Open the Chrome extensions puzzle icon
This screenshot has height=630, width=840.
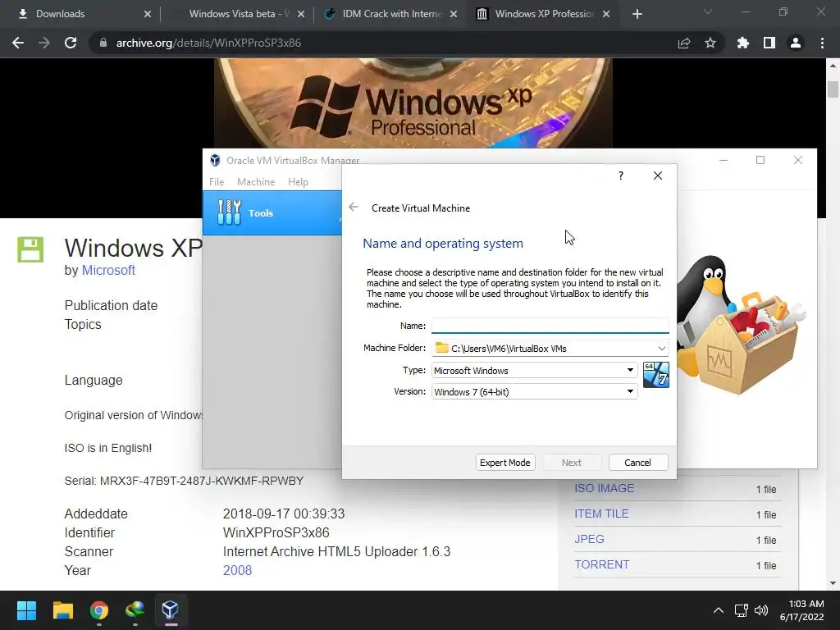point(743,43)
